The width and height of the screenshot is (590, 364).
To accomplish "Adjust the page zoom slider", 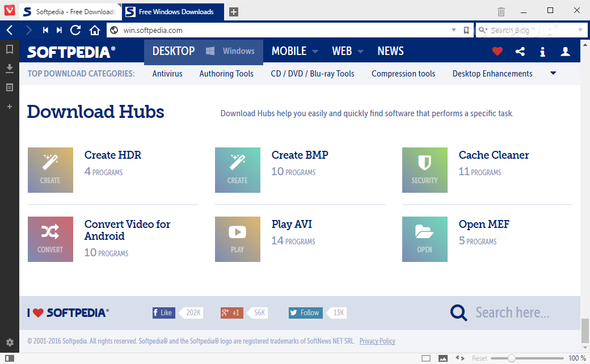I will [x=527, y=358].
